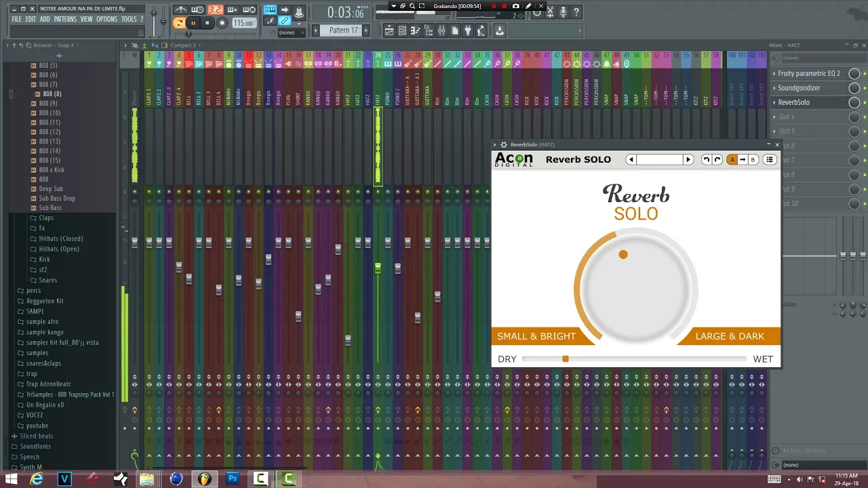This screenshot has width=868, height=488.
Task: Click the export/save download icon
Action: coord(500,30)
